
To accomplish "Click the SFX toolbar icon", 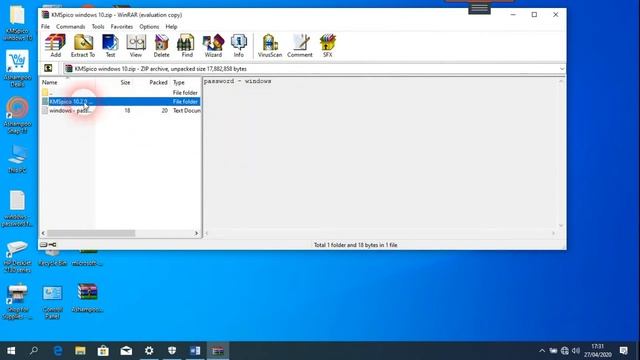I will (x=328, y=45).
